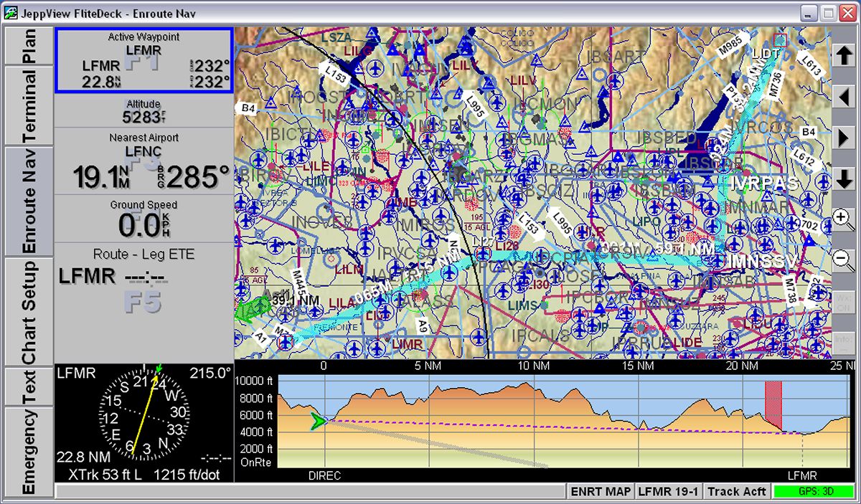
Task: Select the Active Waypoint LFMR panel
Action: 143,61
